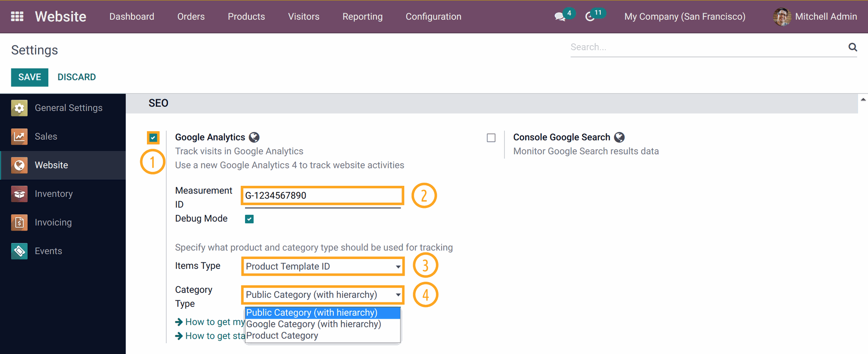Choose Public Category (with hierarchy) option
Viewport: 868px width, 354px height.
[323, 313]
